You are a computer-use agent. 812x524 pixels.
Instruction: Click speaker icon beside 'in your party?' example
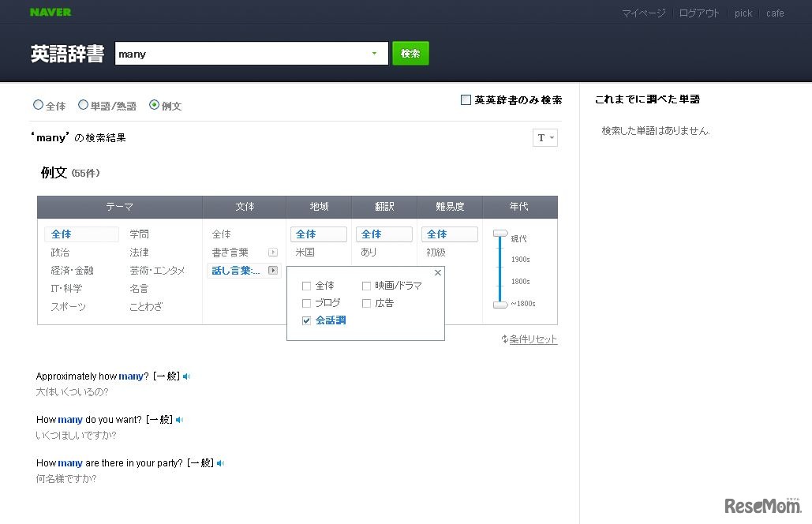click(x=221, y=463)
